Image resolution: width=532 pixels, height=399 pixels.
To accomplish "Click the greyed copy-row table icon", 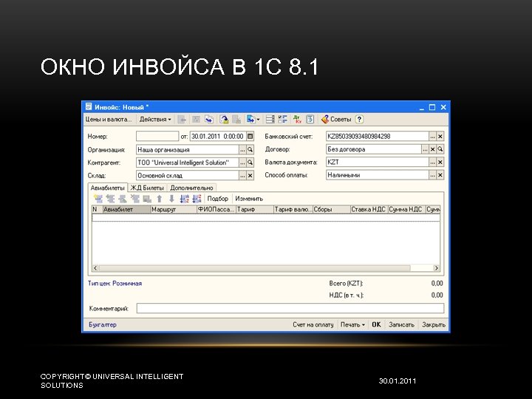I will pos(111,199).
